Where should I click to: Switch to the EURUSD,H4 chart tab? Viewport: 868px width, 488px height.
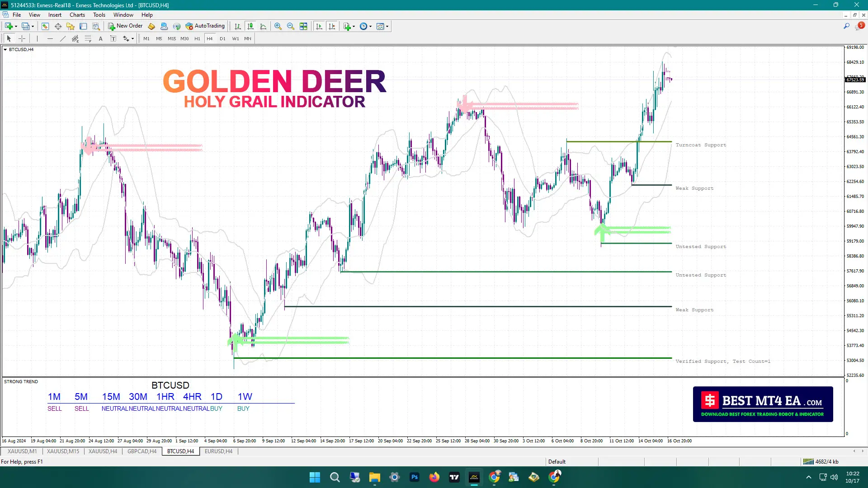click(218, 451)
